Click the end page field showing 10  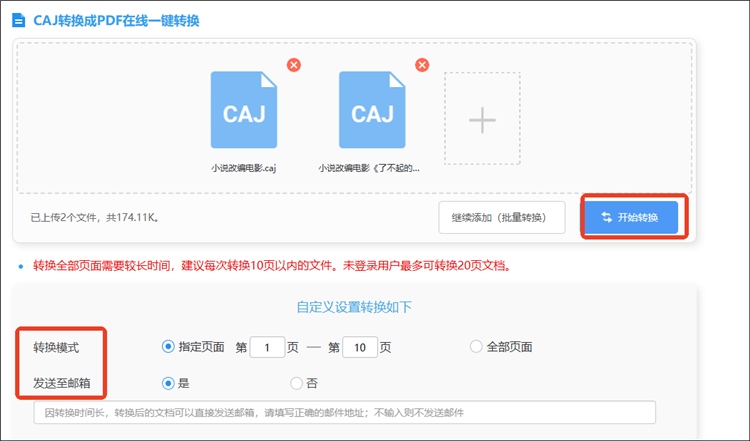[x=360, y=347]
